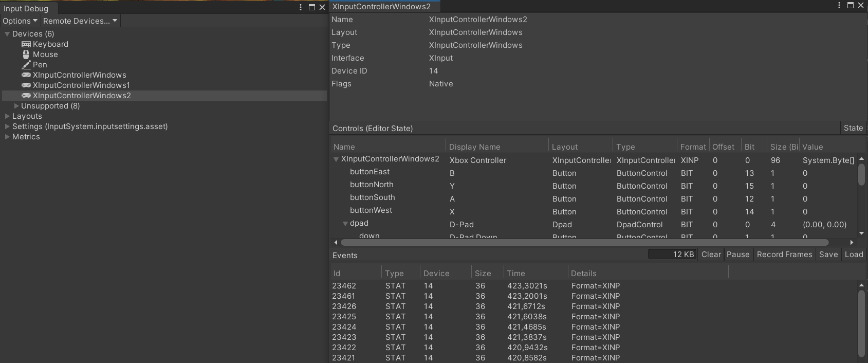Select the XInputControllerWindows2 tab

tap(381, 7)
